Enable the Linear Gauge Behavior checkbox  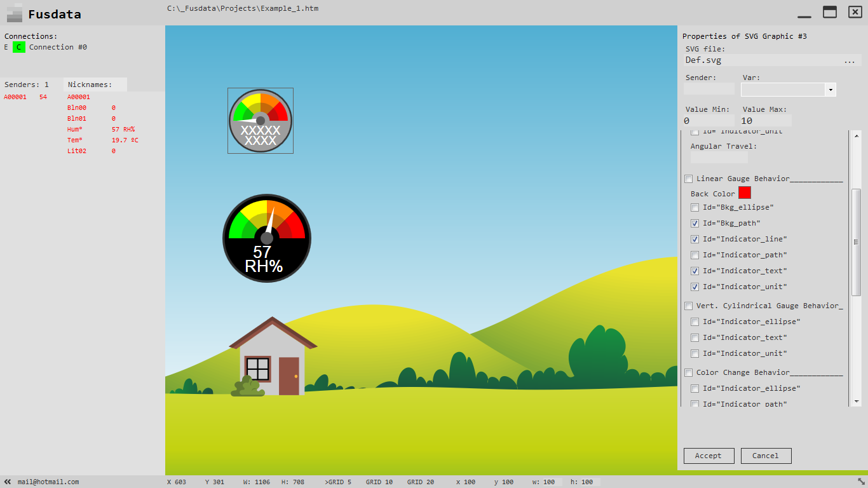click(x=688, y=179)
